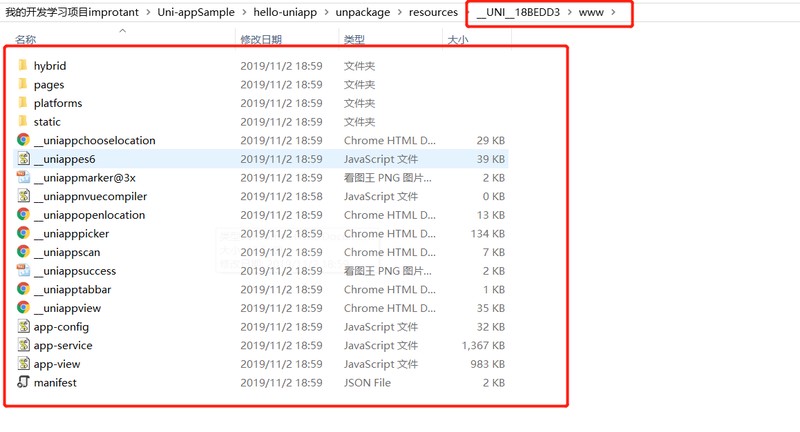Image resolution: width=800 pixels, height=432 pixels.
Task: Select Chrome icon of __uniapppicker
Action: coord(23,233)
